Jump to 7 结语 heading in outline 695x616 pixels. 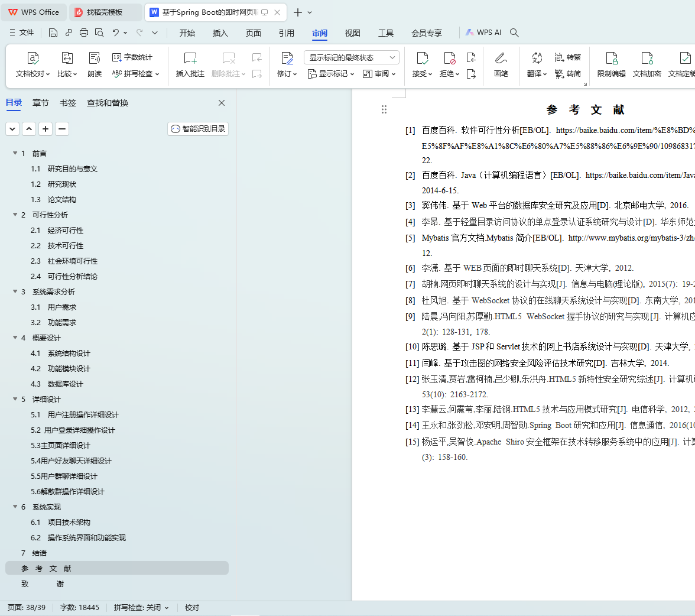(34, 553)
